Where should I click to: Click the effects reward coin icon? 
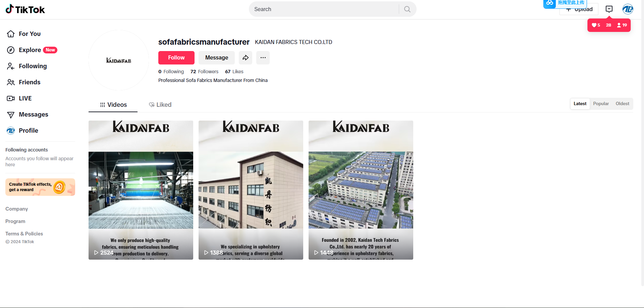coord(59,187)
